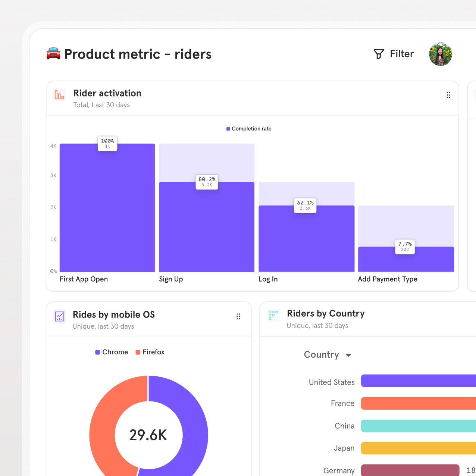Click the Riders by Country heading
This screenshot has height=476, width=476.
[x=326, y=314]
